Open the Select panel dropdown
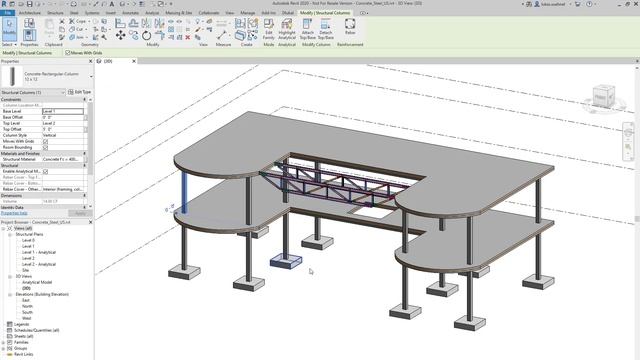Viewport: 640px width, 360px height. (x=9, y=44)
